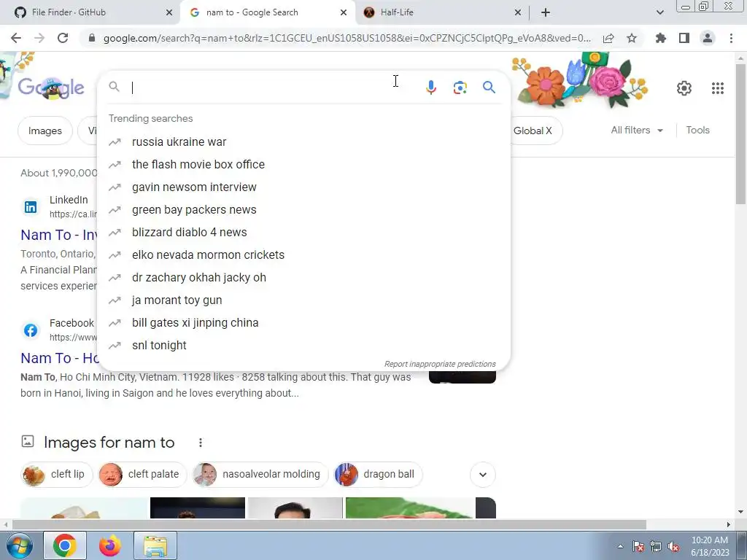747x560 pixels.
Task: Show hidden system tray icons
Action: point(620,547)
